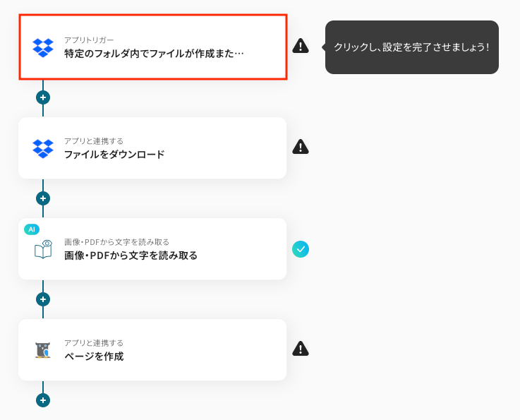Click the teal checkmark beside the OCR step

301,248
